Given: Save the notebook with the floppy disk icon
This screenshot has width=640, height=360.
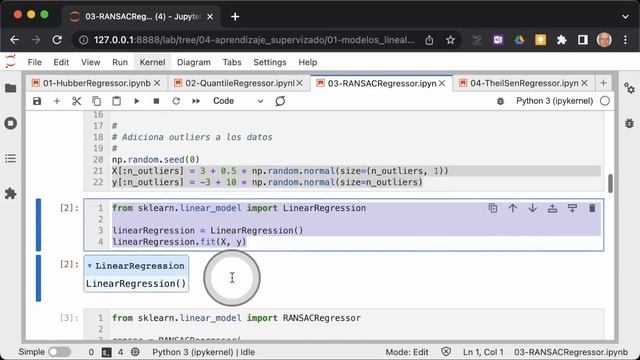Looking at the screenshot, I should click(x=37, y=101).
